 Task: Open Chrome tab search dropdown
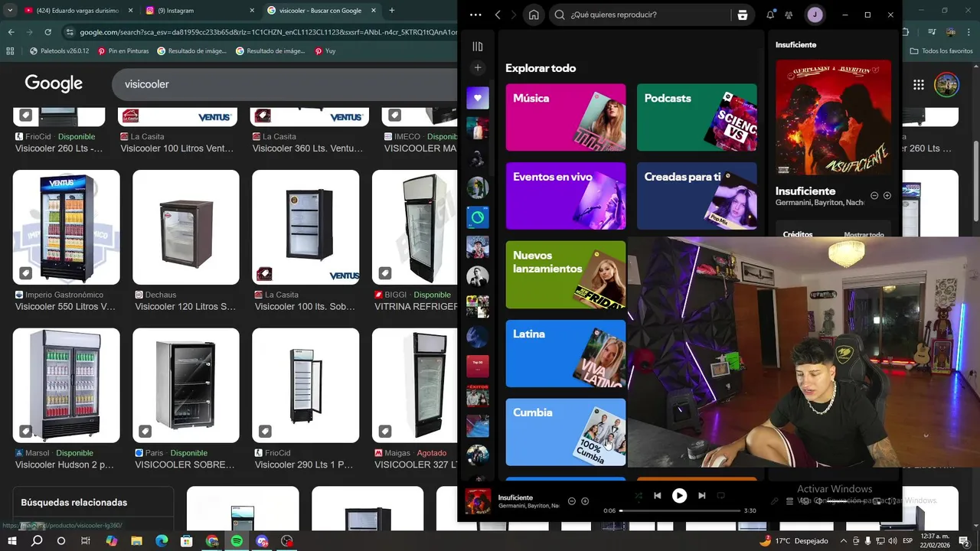coord(9,11)
